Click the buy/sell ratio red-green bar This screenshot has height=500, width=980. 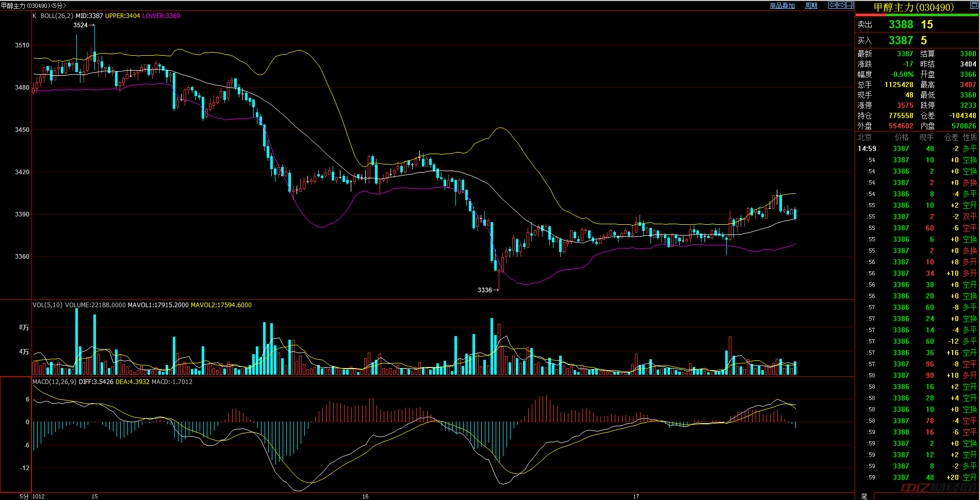click(x=917, y=15)
